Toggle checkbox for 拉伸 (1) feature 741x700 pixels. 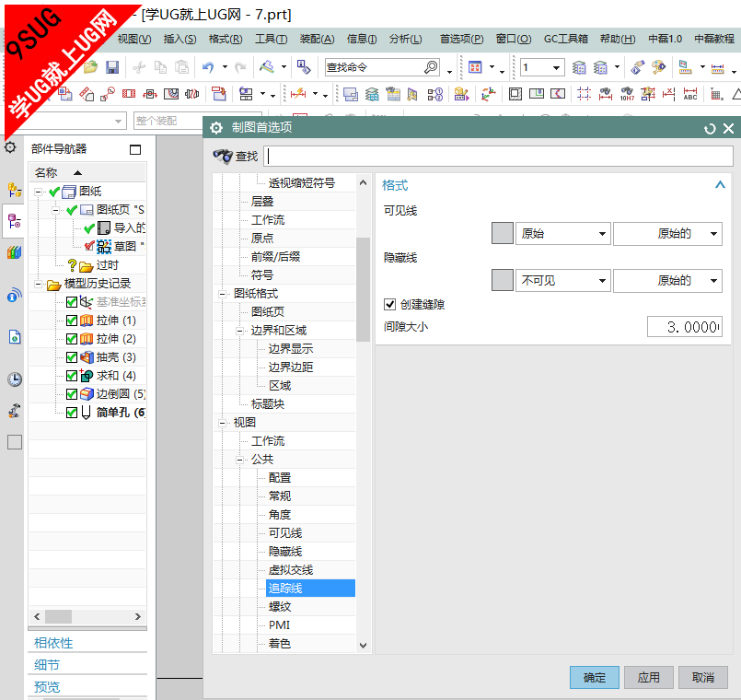pos(72,321)
